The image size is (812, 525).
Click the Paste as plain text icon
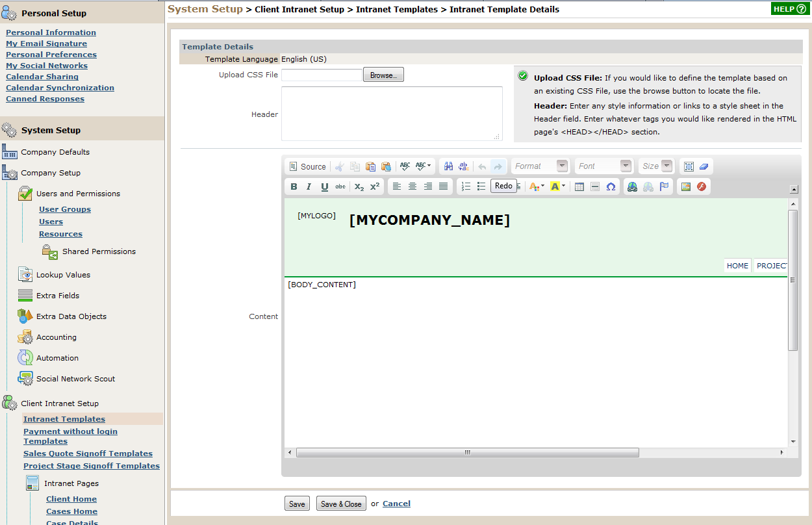pyautogui.click(x=386, y=166)
